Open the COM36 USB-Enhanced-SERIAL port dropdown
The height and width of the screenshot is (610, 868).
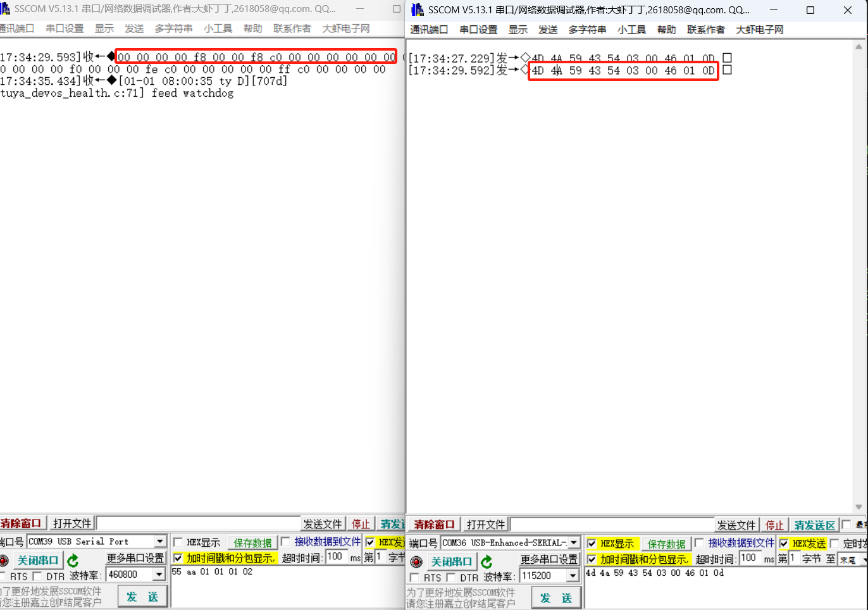tap(574, 543)
